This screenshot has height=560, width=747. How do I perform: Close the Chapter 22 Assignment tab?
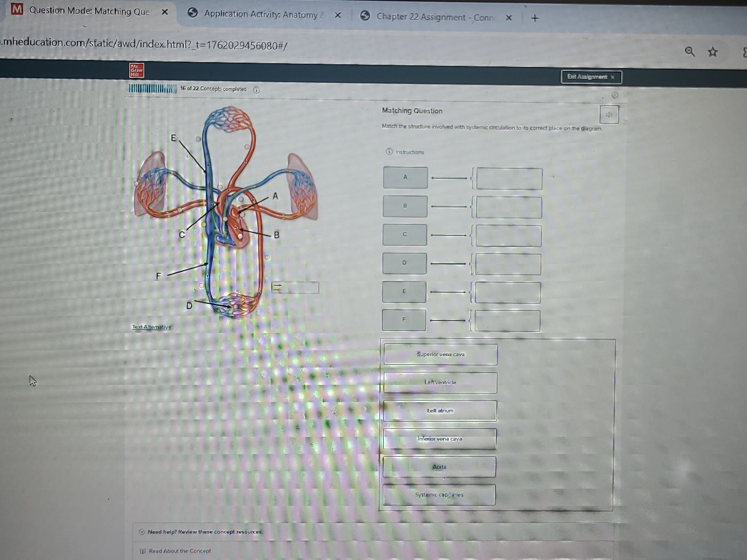click(509, 17)
